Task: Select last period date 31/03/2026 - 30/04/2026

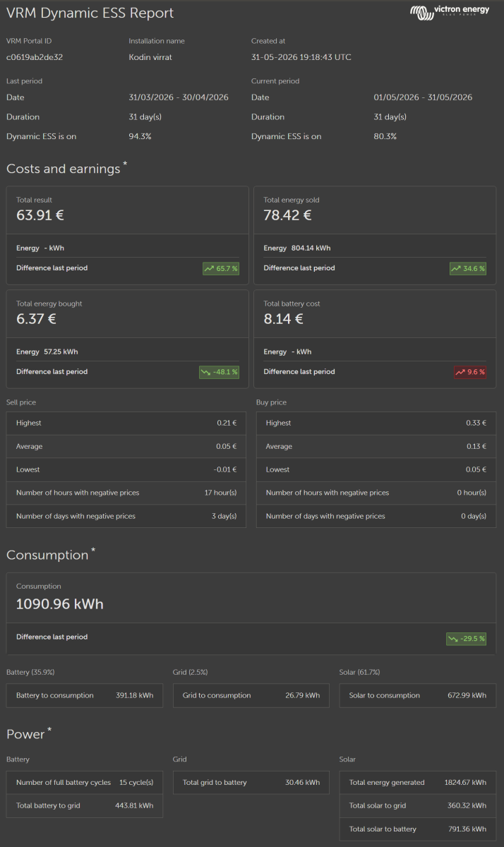Action: tap(179, 97)
